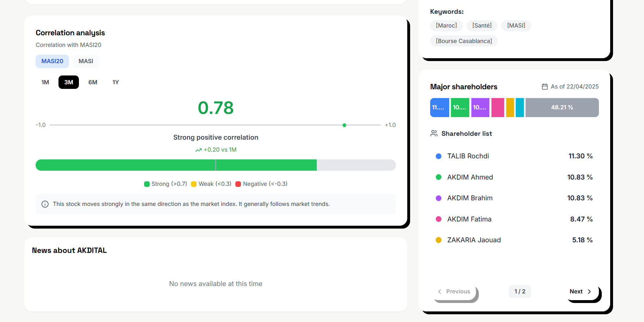
Task: Click the 5.18 % value
Action: click(x=582, y=240)
